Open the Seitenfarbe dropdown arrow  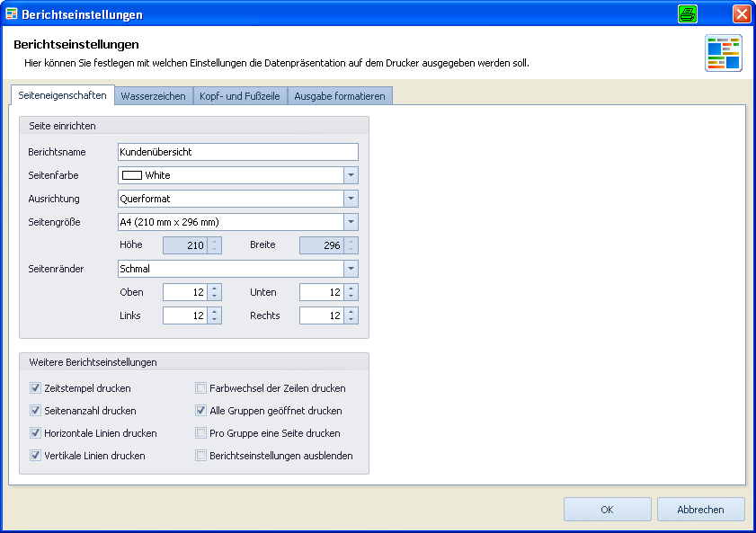coord(351,175)
